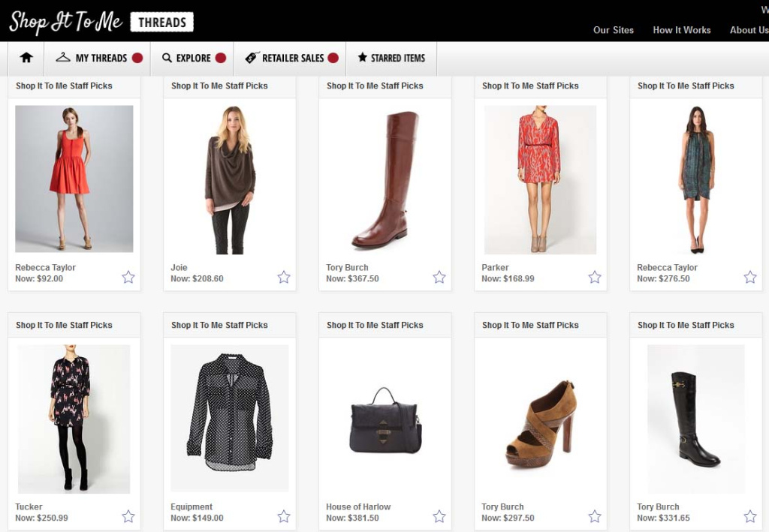Image resolution: width=769 pixels, height=532 pixels.
Task: View the Parker red print dress photo
Action: click(x=541, y=180)
